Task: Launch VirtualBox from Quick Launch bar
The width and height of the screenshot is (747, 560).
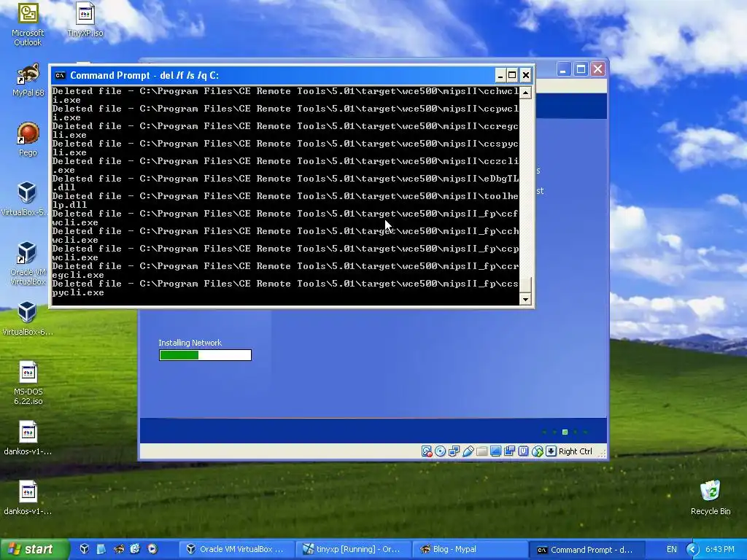Action: (x=85, y=549)
